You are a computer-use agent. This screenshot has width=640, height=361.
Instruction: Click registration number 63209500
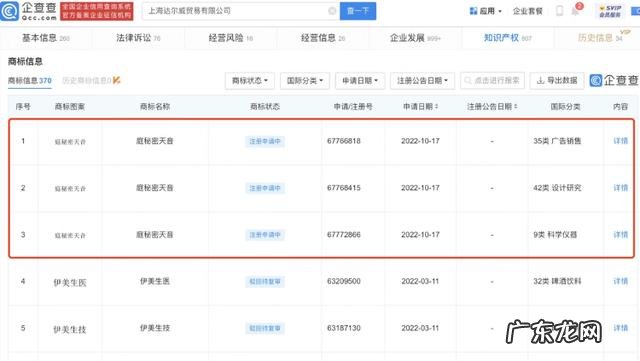344,281
